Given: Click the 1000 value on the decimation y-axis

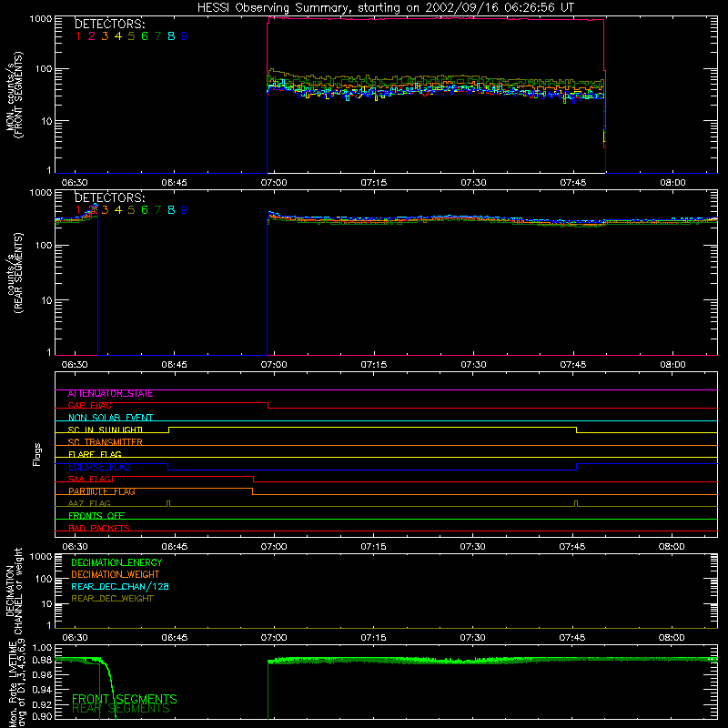Looking at the screenshot, I should tap(40, 557).
